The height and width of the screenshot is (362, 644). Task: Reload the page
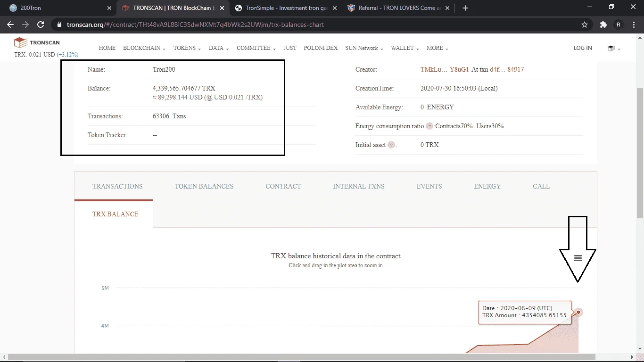pos(41,25)
